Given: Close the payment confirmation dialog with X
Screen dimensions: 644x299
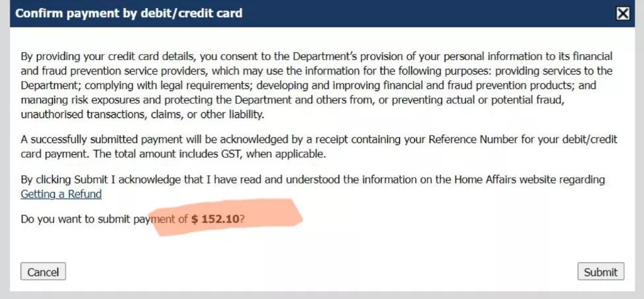Looking at the screenshot, I should tap(622, 13).
